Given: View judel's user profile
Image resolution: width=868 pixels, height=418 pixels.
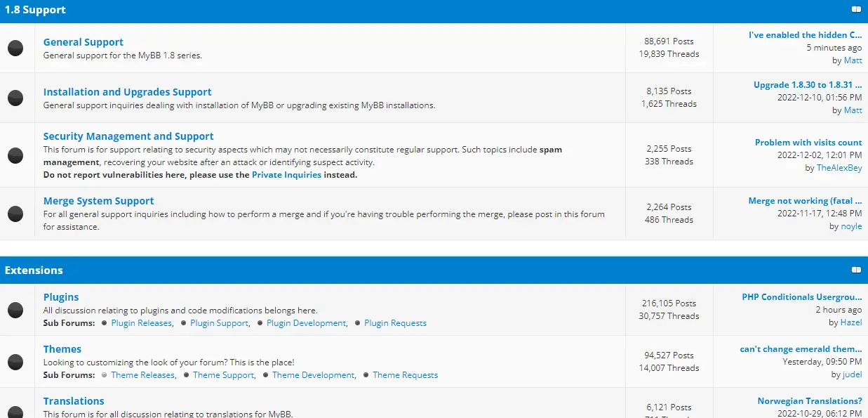Looking at the screenshot, I should (x=853, y=374).
